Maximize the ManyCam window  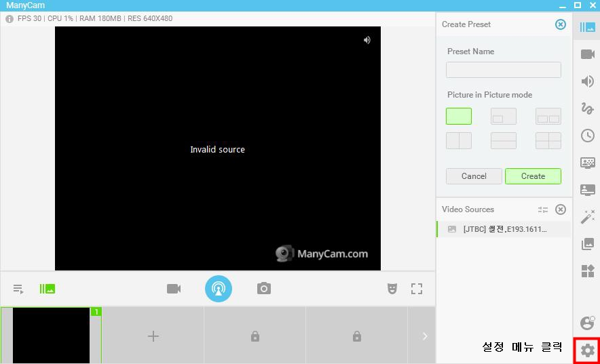tap(578, 5)
